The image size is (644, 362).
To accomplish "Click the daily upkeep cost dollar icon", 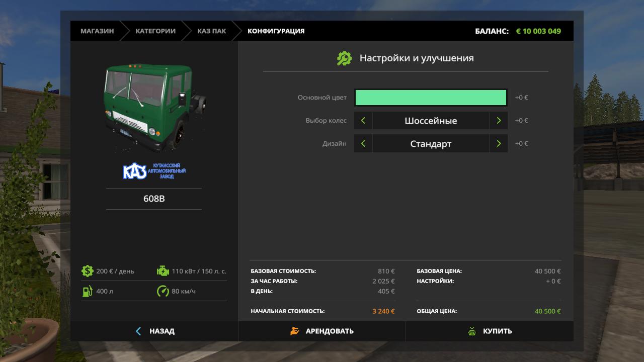I will (x=88, y=271).
